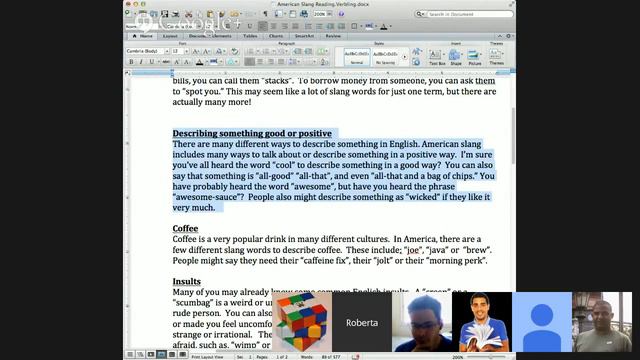Image resolution: width=640 pixels, height=360 pixels.
Task: Click the 'Insults' heading in document
Action: point(187,282)
